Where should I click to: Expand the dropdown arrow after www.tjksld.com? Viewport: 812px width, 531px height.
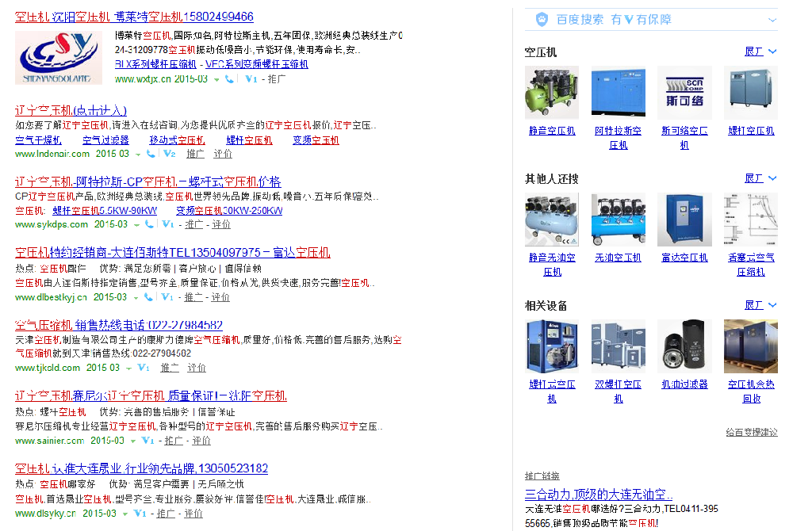[x=129, y=369]
